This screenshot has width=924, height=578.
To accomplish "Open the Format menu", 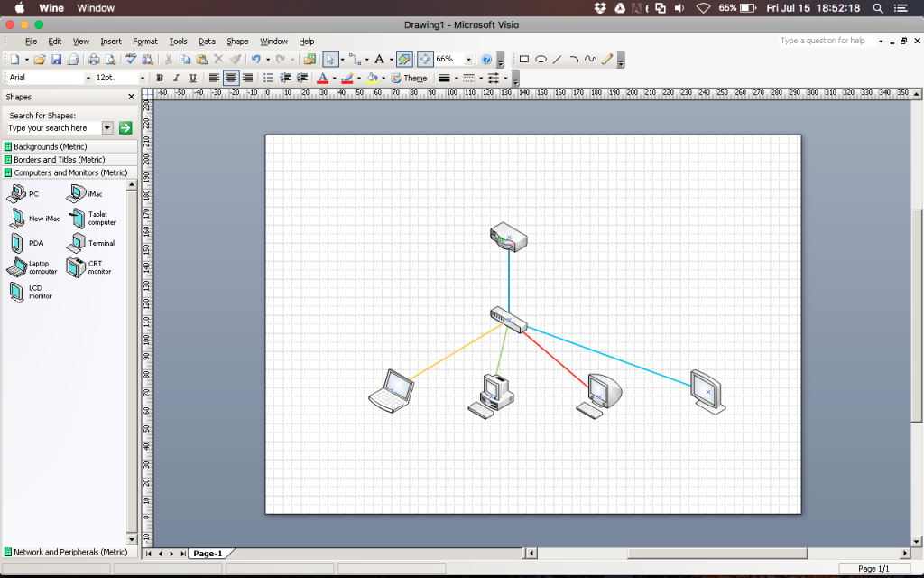I will [145, 42].
